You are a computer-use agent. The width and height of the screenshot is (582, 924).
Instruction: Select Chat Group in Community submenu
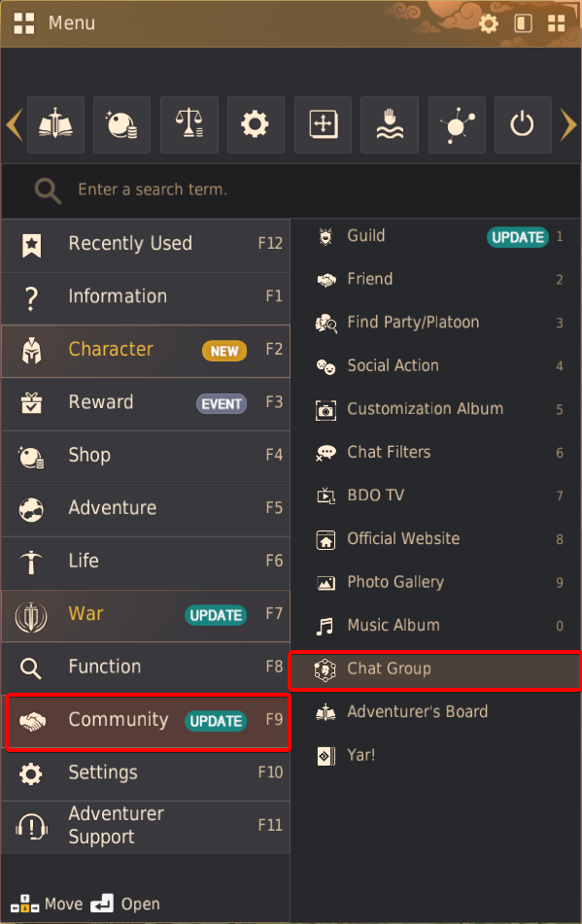(434, 670)
